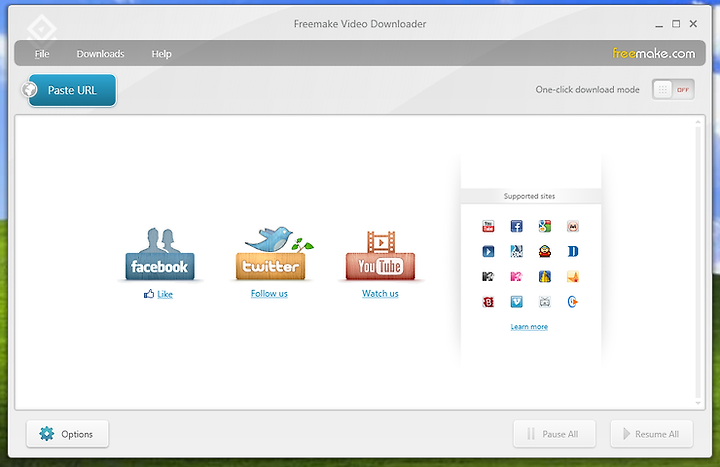Close the Freemake Video Downloader window
Viewport: 720px width, 467px height.
(693, 23)
